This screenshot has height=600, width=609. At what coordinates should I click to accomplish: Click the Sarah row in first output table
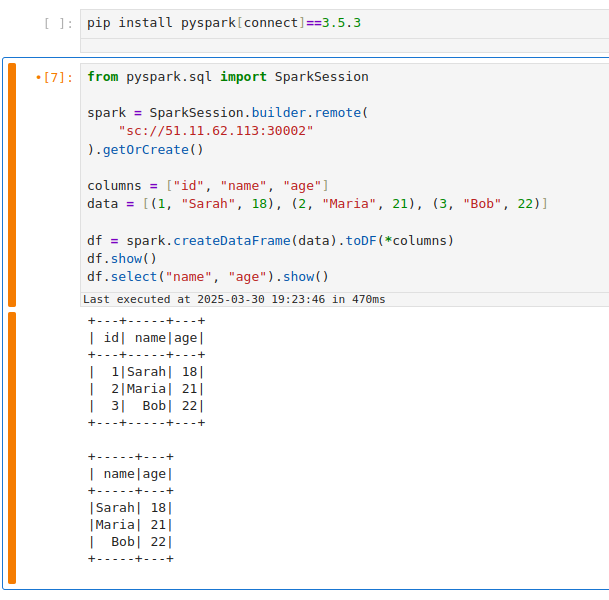(x=146, y=372)
